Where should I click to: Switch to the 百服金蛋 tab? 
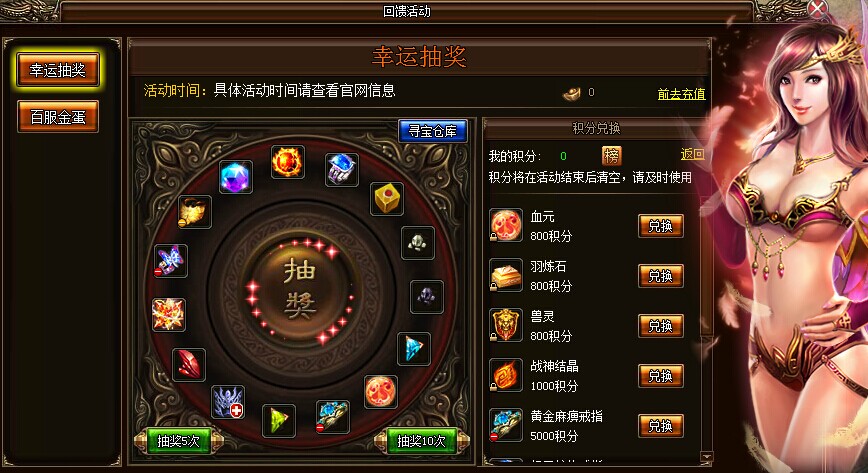tap(58, 116)
